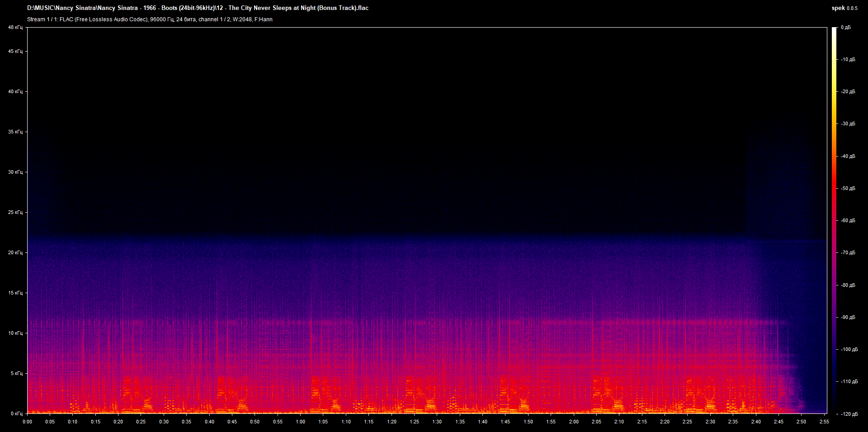
Task: Click the -90 дБ color scale label
Action: 848,318
